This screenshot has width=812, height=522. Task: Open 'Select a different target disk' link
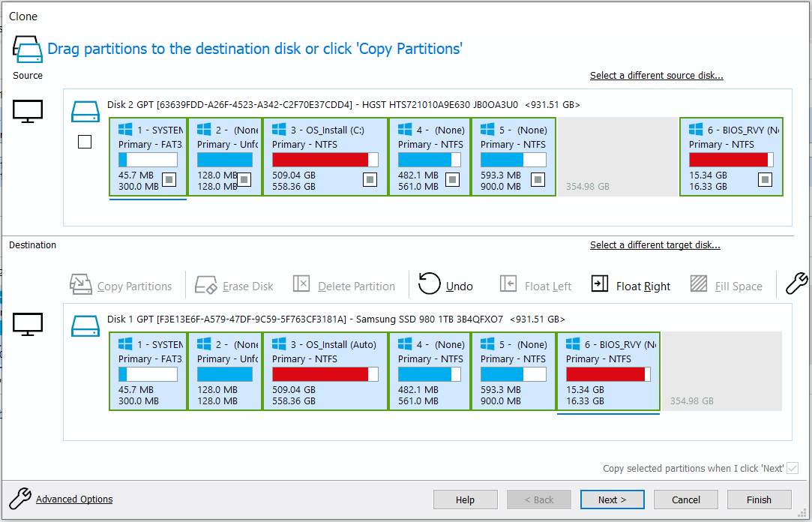(x=655, y=245)
